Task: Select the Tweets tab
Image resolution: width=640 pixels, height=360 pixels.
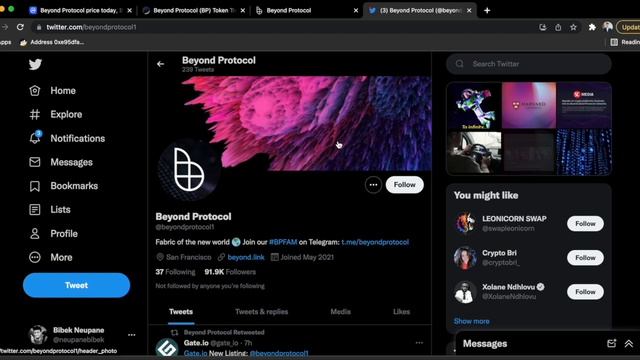Action: (181, 312)
